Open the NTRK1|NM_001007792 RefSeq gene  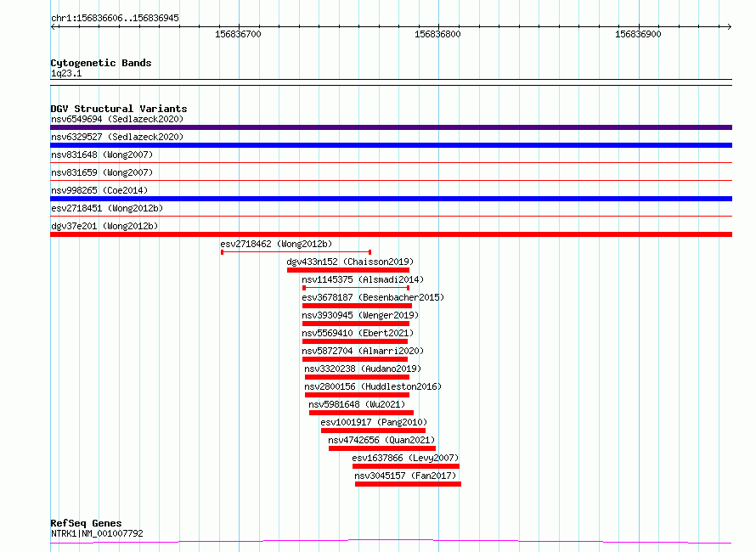97,533
